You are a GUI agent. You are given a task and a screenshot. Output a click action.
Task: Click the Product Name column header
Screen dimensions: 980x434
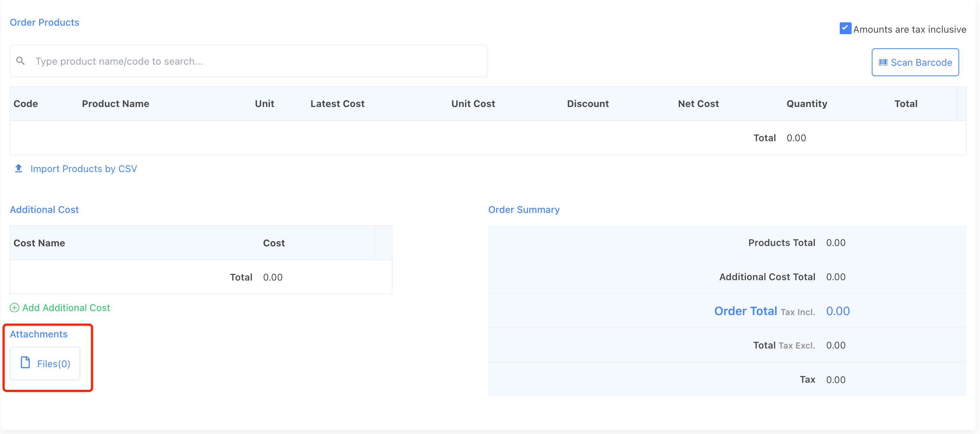tap(115, 104)
